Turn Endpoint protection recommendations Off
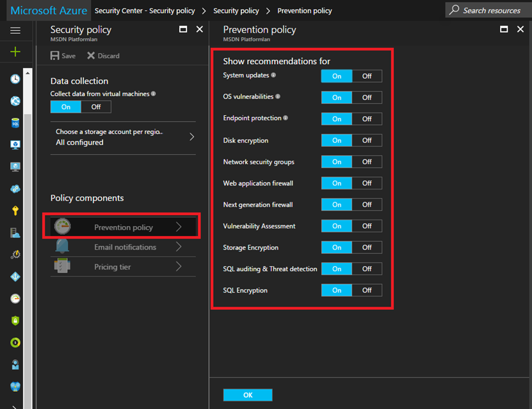Image resolution: width=532 pixels, height=409 pixels. coord(367,118)
